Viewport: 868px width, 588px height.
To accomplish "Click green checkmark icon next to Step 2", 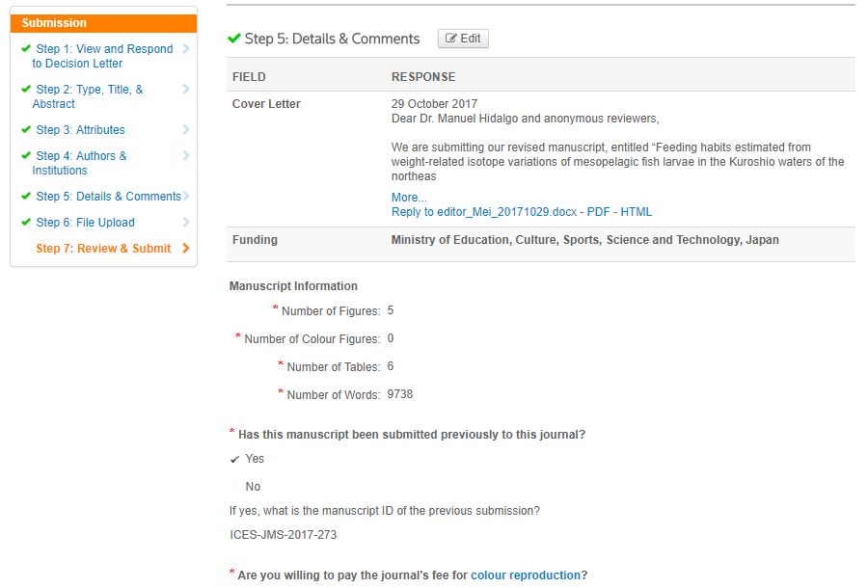I will click(25, 89).
